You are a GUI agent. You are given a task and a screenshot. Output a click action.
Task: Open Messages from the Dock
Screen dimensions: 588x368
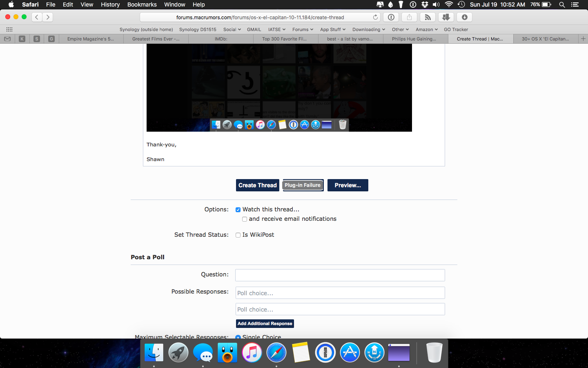coord(203,352)
